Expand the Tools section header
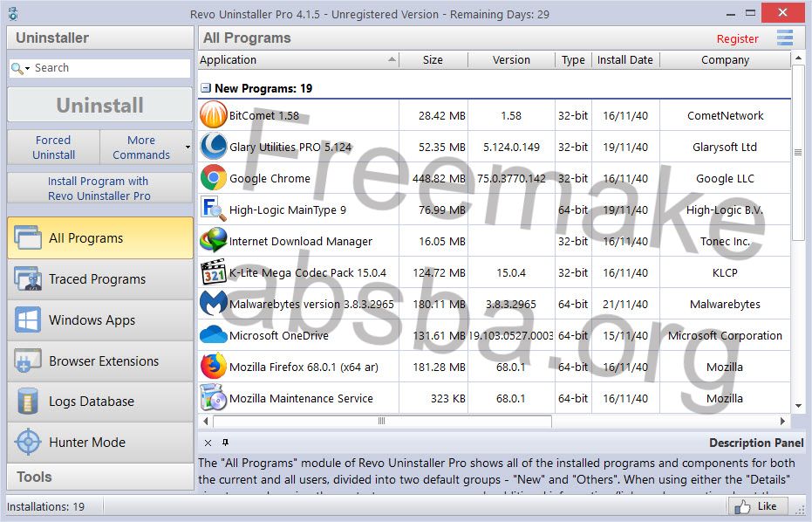 coord(100,477)
